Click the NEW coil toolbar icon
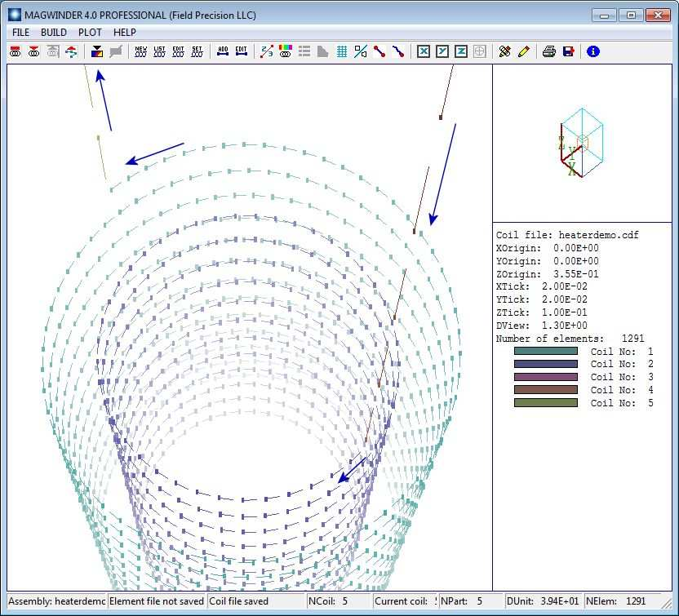 click(x=141, y=51)
